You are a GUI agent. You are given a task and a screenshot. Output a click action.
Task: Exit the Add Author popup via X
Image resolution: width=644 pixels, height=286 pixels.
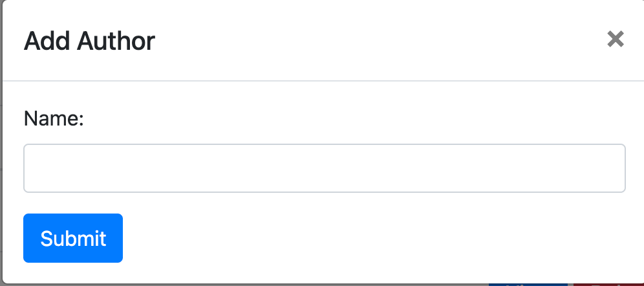tap(615, 39)
